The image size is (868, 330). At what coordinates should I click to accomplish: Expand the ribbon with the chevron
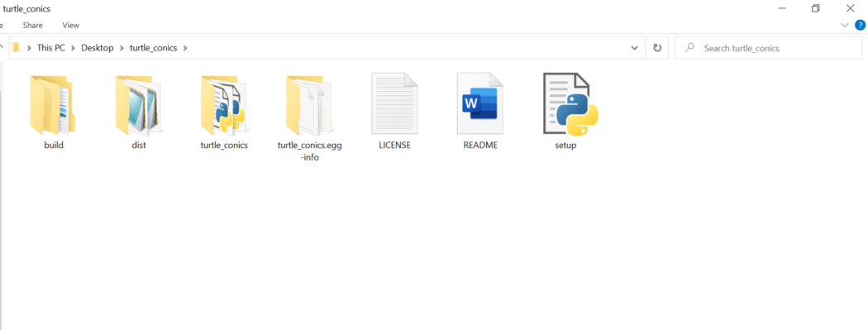(x=845, y=25)
